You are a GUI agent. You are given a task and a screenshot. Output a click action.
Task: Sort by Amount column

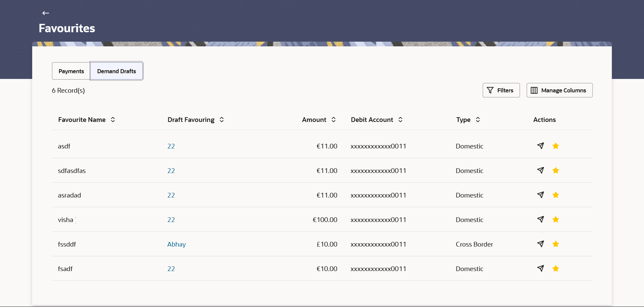[x=333, y=120]
